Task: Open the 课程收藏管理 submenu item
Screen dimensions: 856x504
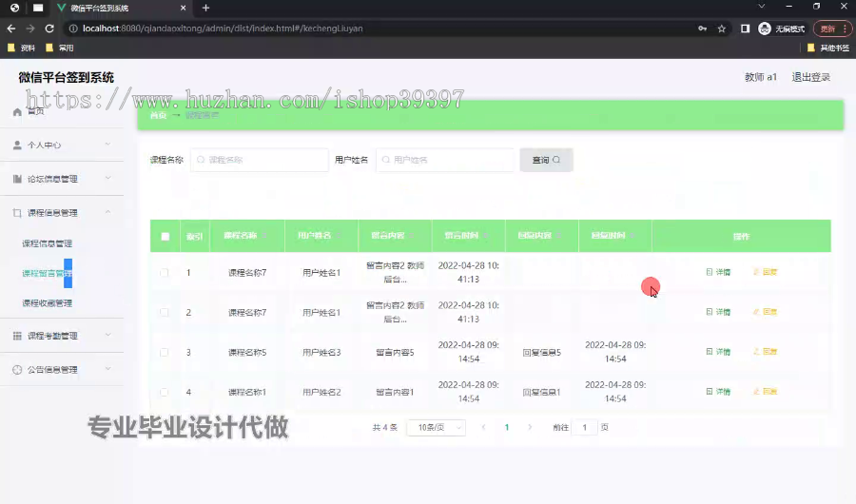Action: tap(47, 303)
